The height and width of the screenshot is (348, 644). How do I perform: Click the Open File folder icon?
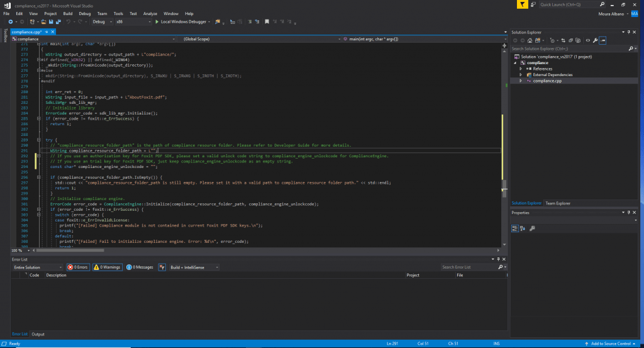43,22
